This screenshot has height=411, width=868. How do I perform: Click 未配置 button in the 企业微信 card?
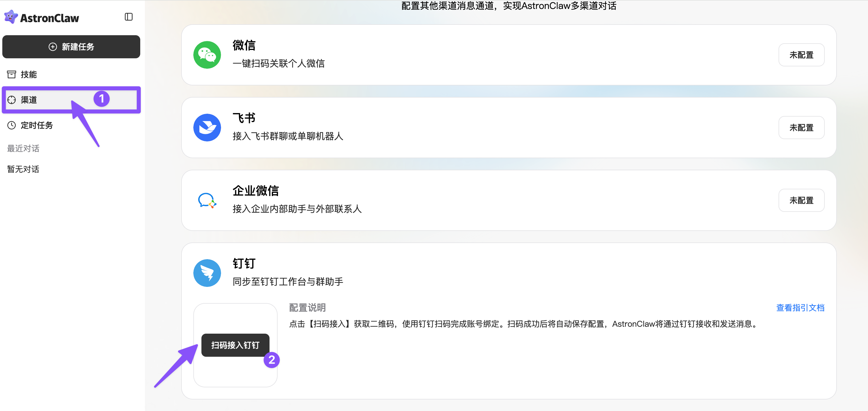[x=801, y=200]
